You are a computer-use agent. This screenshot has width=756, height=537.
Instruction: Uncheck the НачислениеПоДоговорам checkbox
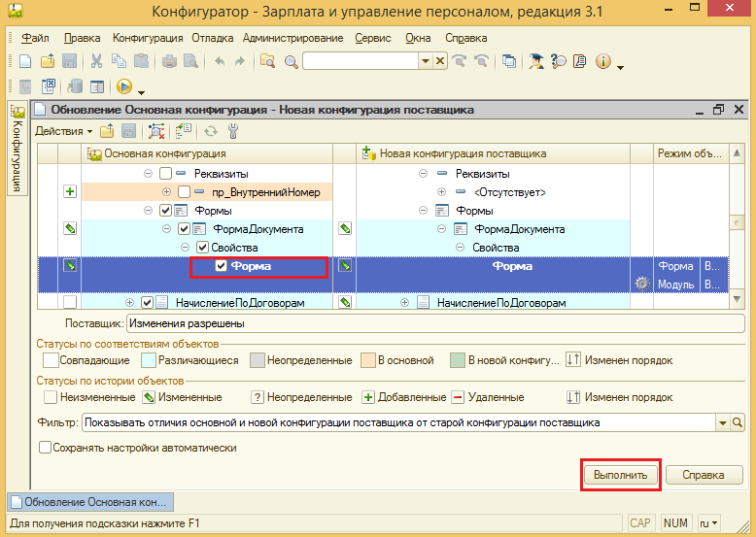[x=147, y=302]
